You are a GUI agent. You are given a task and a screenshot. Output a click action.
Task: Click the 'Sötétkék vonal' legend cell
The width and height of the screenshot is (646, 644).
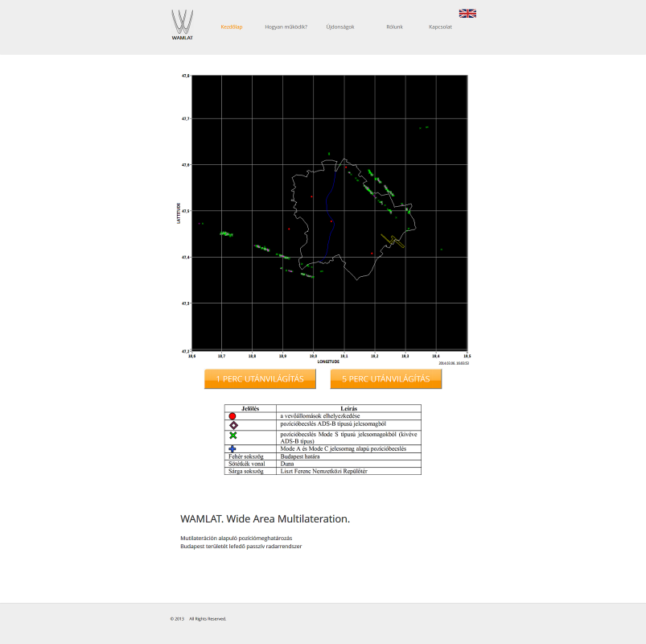point(250,464)
